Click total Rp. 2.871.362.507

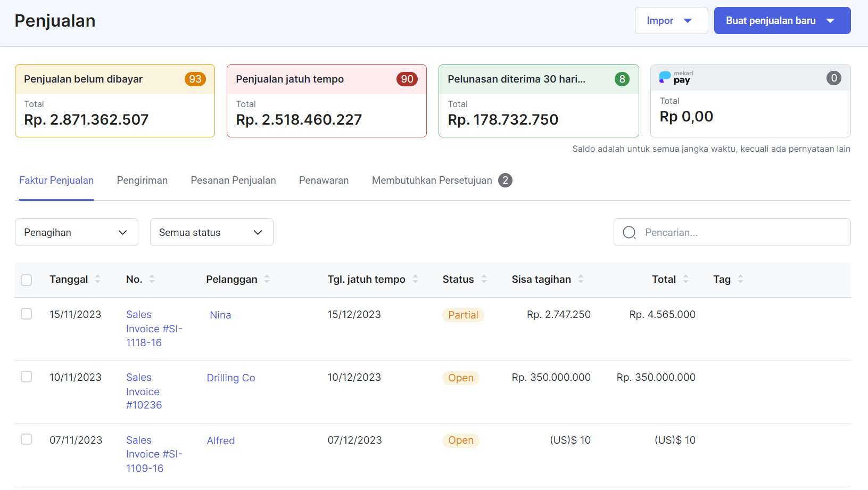click(x=86, y=119)
